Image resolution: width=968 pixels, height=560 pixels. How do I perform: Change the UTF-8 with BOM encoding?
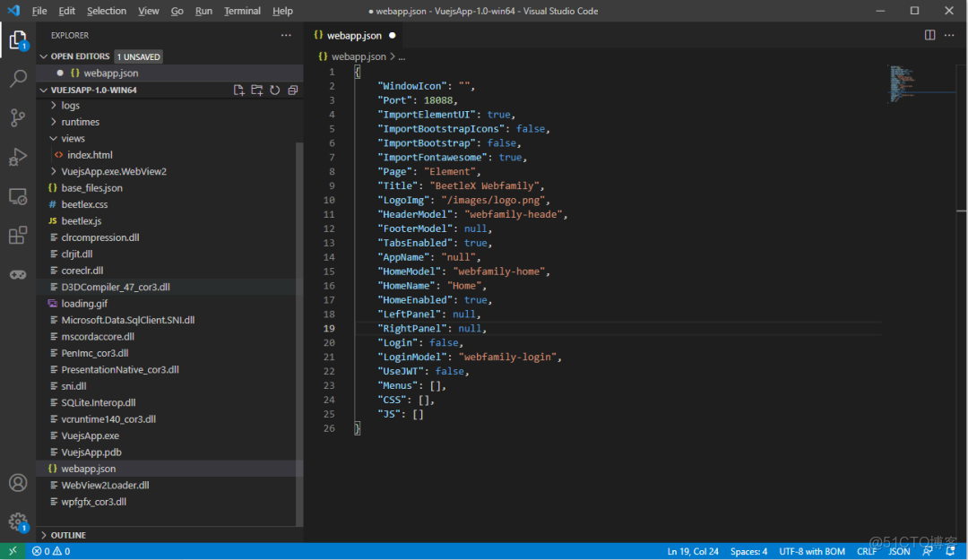tap(812, 551)
